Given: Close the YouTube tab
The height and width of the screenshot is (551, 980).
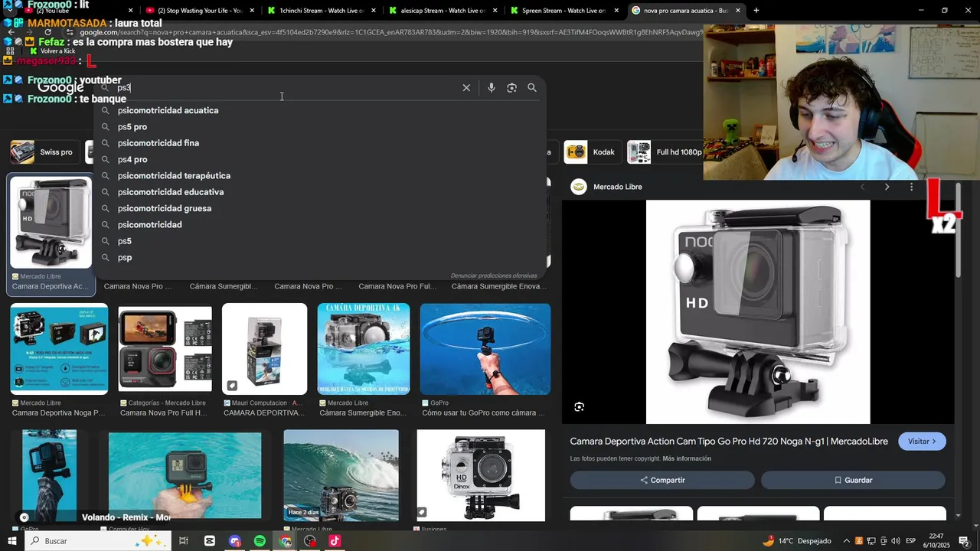Looking at the screenshot, I should point(131,11).
